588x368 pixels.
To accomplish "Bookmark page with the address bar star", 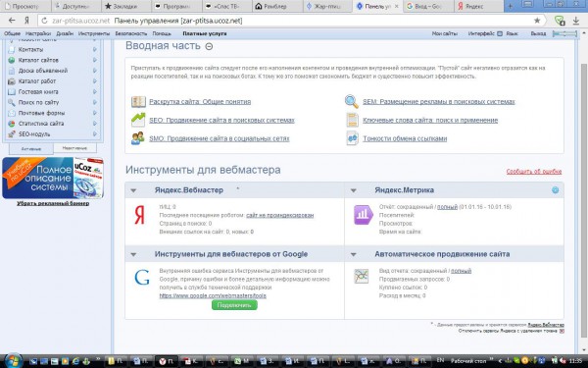I will (537, 21).
